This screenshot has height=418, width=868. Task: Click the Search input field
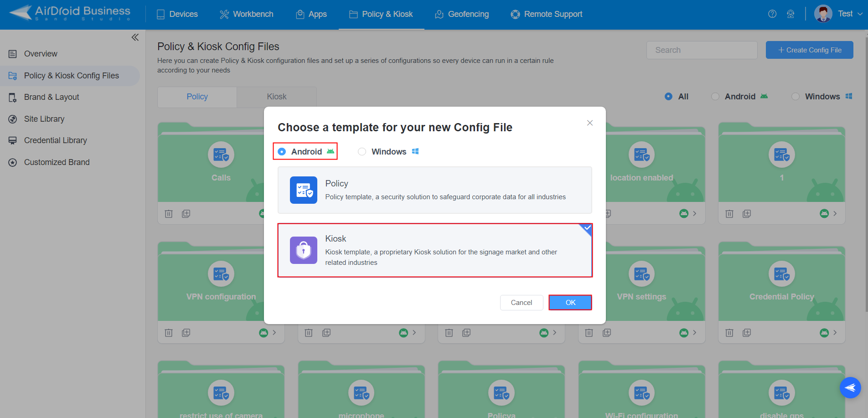coord(702,50)
